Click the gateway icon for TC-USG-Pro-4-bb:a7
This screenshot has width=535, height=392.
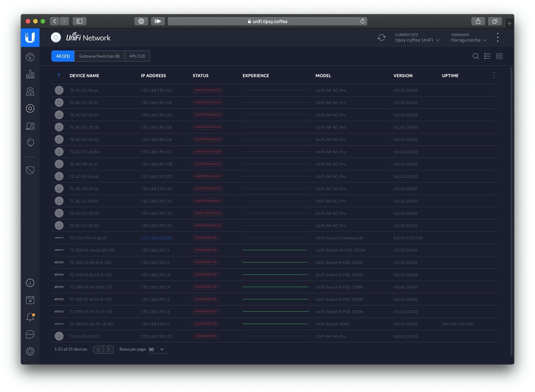59,238
